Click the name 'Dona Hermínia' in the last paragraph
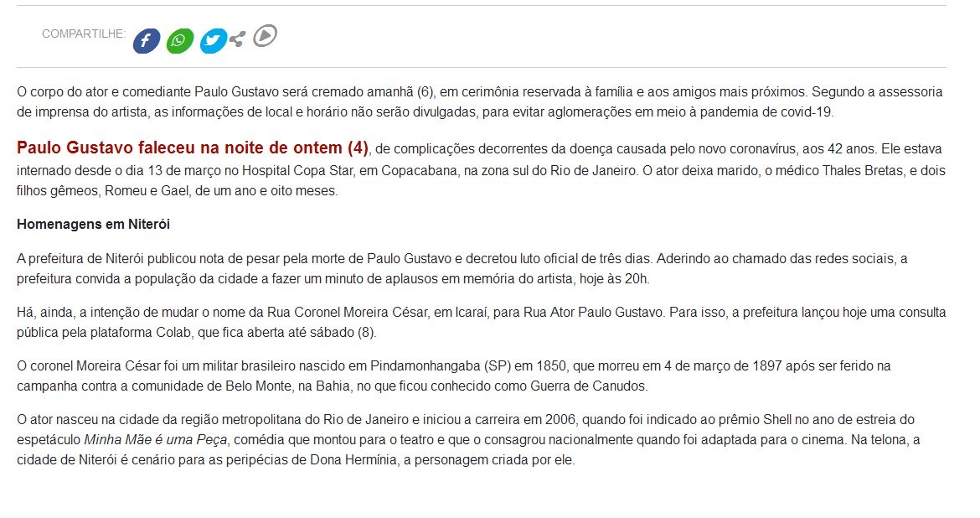The image size is (980, 518). coord(353,460)
